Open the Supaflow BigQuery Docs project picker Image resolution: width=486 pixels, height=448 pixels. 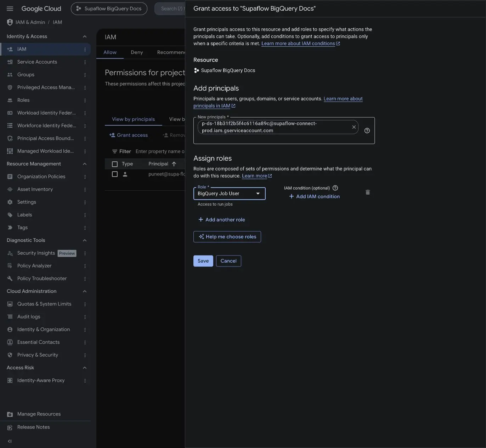109,8
